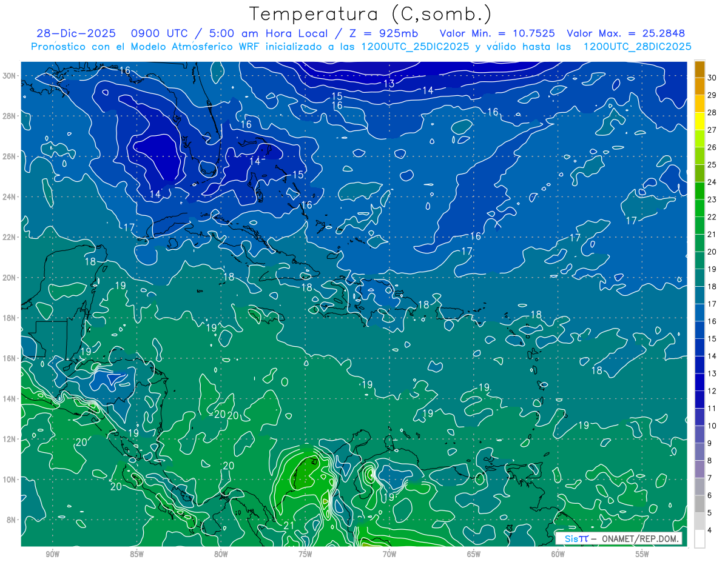Click the '90W' longitude axis label
Image resolution: width=728 pixels, height=562 pixels.
52,554
